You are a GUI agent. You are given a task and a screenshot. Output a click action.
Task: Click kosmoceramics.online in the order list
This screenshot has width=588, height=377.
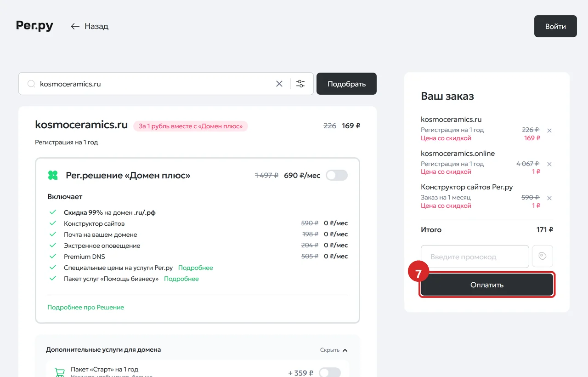point(458,154)
